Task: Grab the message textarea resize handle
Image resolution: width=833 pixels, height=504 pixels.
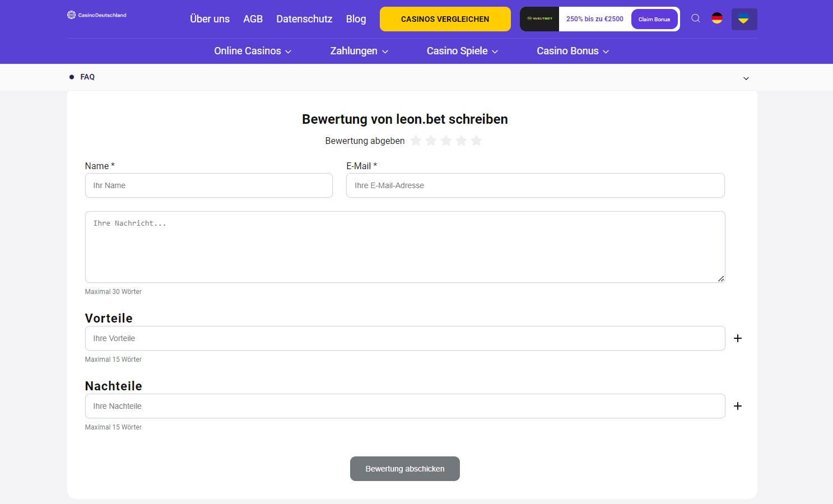Action: coord(721,278)
